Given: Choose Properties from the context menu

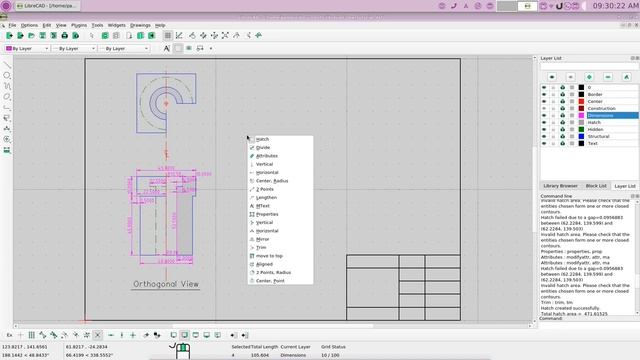Looking at the screenshot, I should coord(280,214).
